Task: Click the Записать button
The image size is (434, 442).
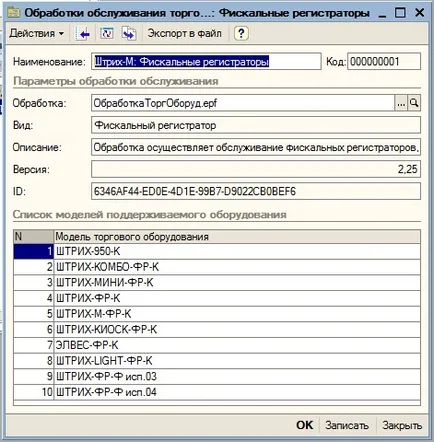Action: (x=347, y=425)
